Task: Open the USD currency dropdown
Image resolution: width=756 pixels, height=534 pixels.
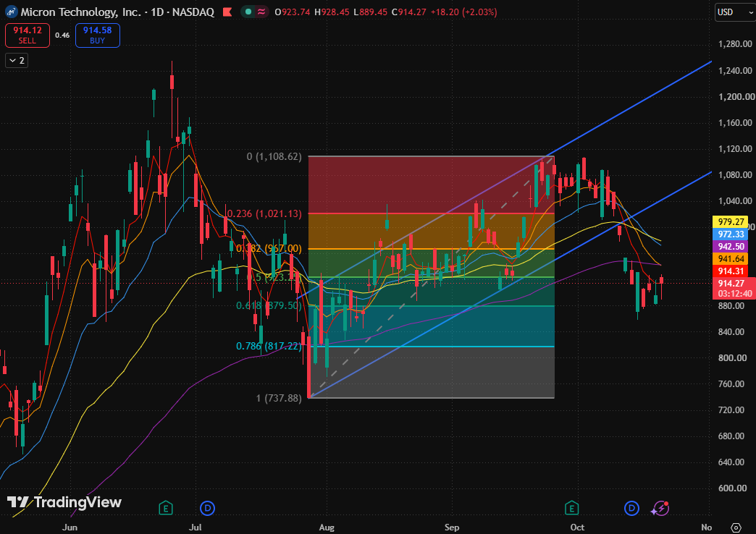Action: [x=735, y=12]
